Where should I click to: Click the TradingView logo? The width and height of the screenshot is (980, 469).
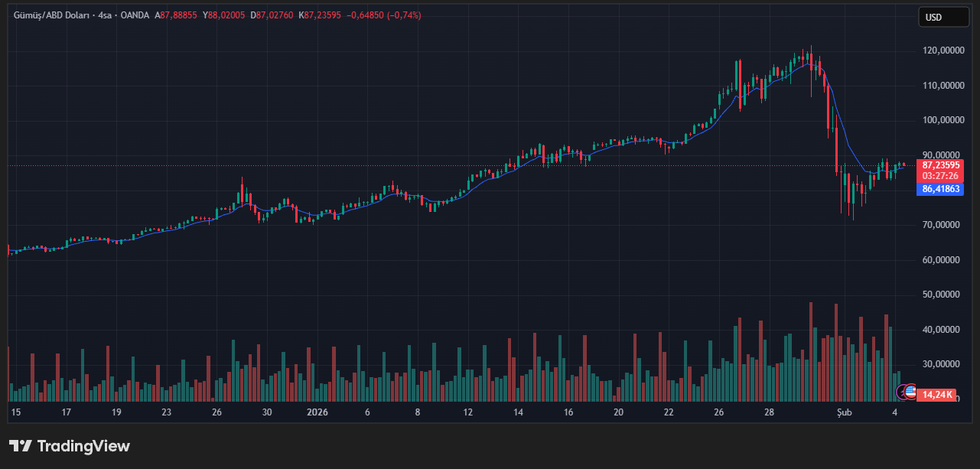(70, 446)
